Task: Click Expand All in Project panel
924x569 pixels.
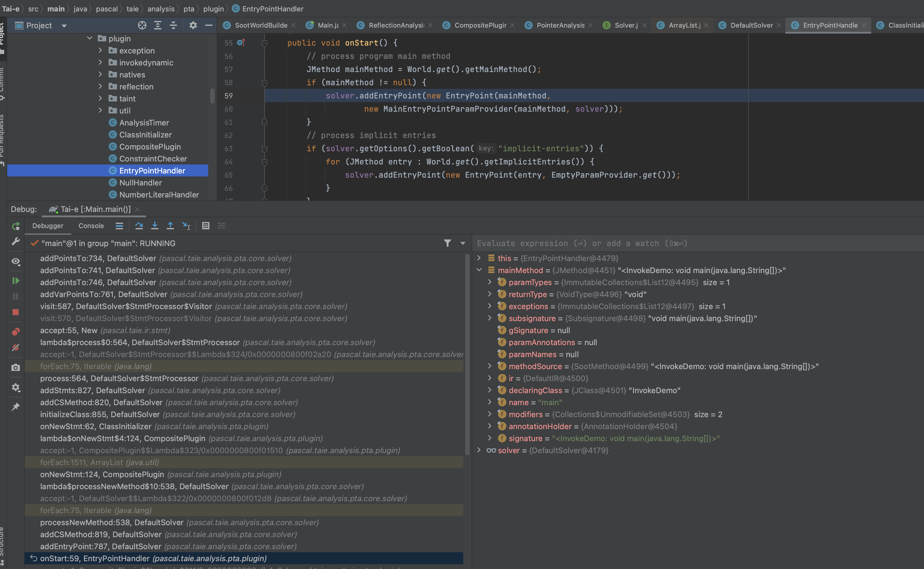Action: coord(158,25)
